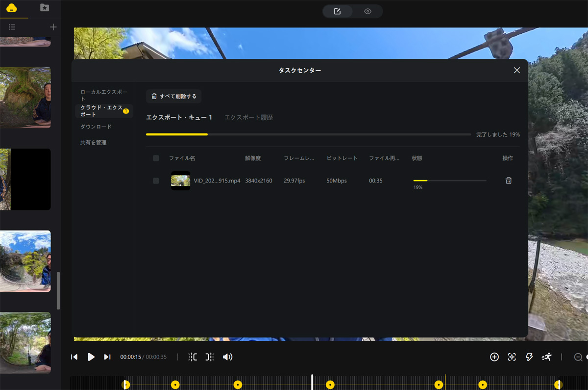Switch to preview eye mode
The width and height of the screenshot is (588, 390).
click(x=367, y=11)
